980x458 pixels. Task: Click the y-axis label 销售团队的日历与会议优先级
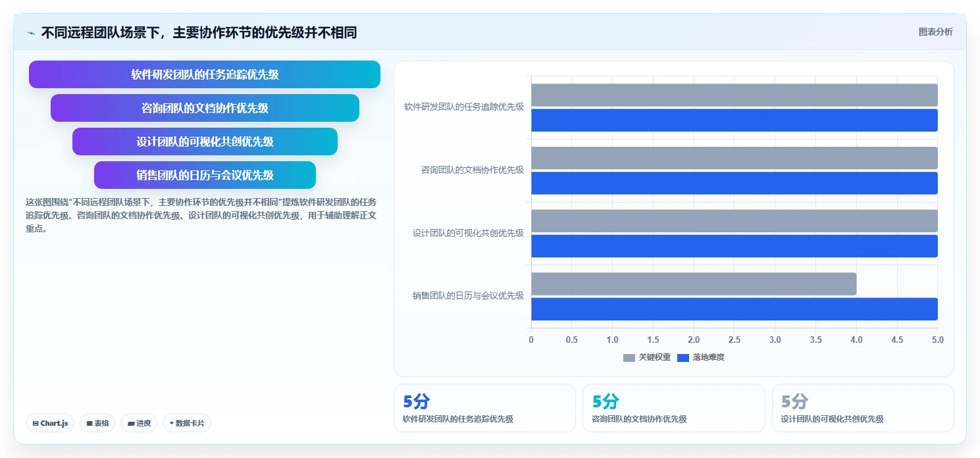(468, 295)
